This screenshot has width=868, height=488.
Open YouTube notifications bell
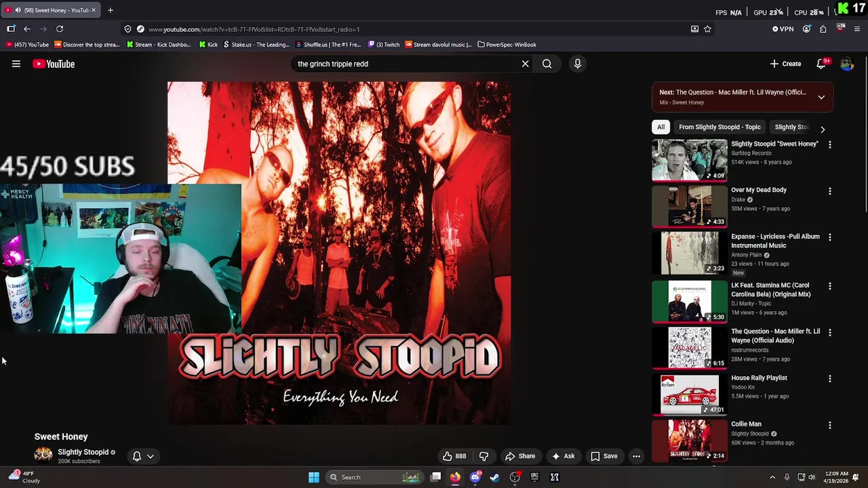(x=821, y=64)
